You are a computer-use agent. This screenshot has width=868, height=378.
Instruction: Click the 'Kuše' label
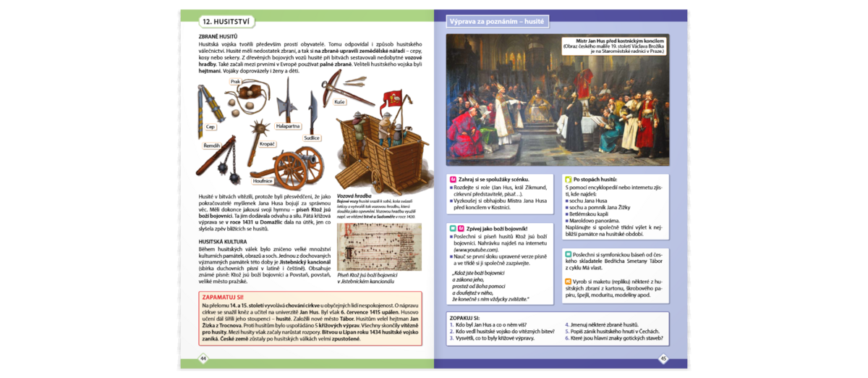[x=339, y=102]
